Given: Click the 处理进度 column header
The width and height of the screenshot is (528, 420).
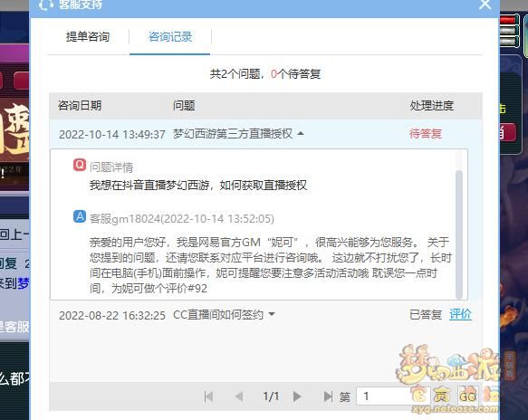Looking at the screenshot, I should pyautogui.click(x=431, y=106).
